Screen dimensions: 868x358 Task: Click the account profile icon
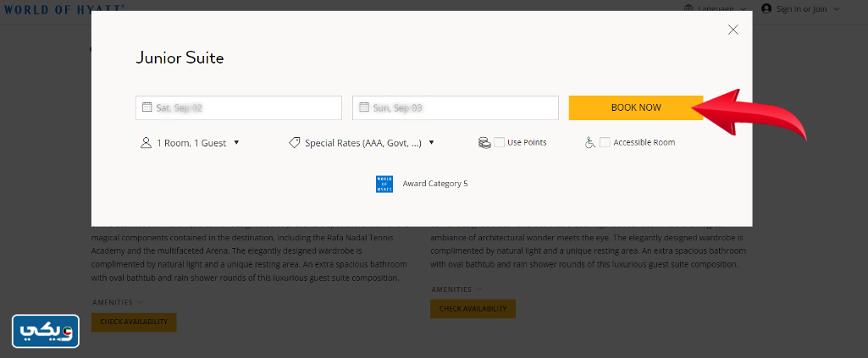(766, 8)
